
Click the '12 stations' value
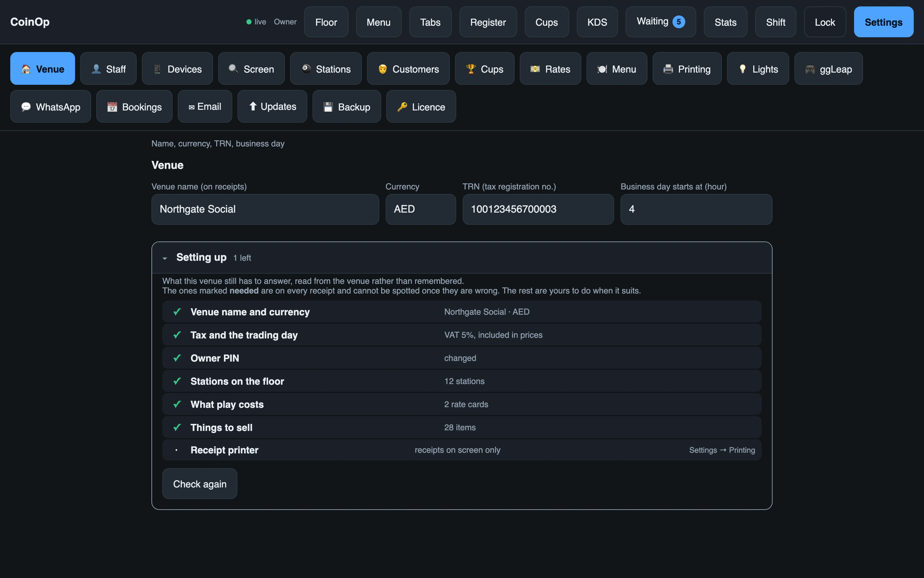click(x=464, y=381)
